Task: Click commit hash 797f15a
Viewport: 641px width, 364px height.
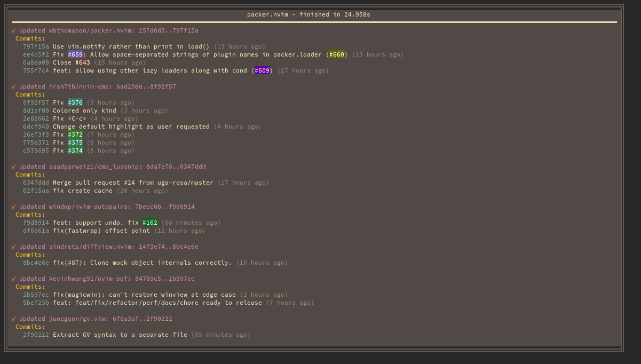Action: point(36,46)
